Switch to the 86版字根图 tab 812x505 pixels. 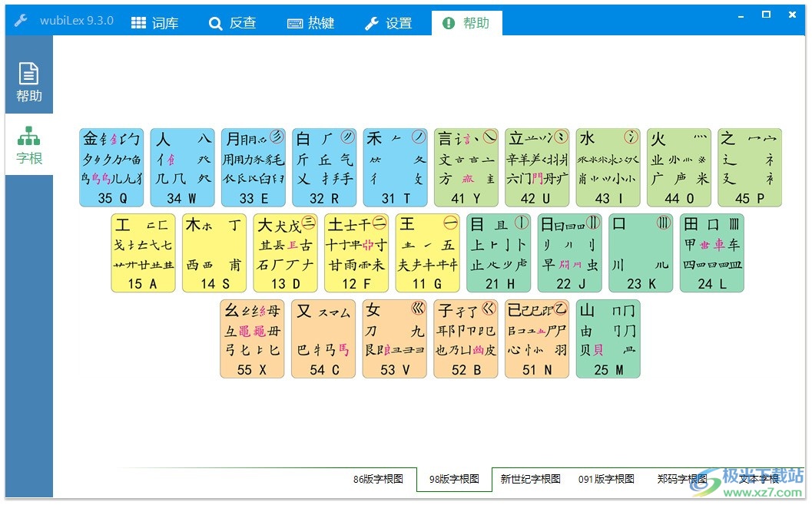click(x=377, y=479)
